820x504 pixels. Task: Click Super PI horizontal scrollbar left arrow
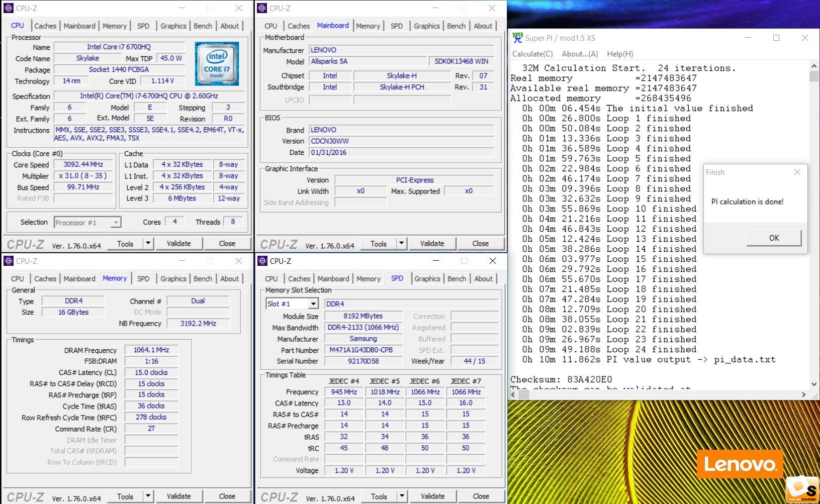[513, 394]
